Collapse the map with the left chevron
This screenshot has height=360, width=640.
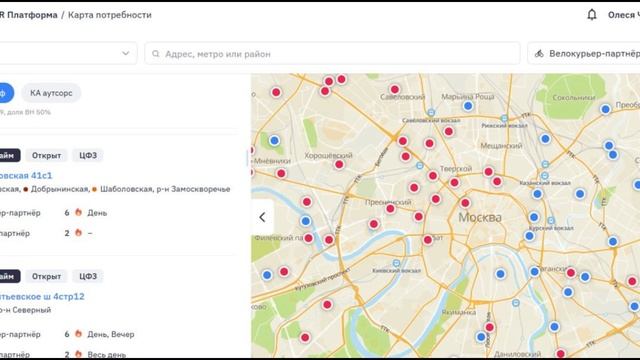(x=262, y=217)
